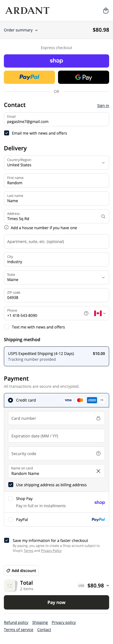
Task: Expand the Order summary section
Action: [21, 30]
